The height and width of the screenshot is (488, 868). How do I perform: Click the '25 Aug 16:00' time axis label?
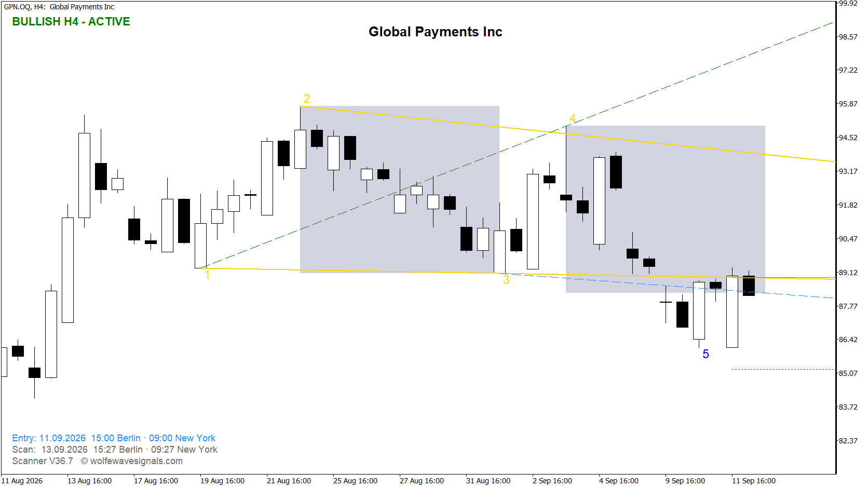point(355,481)
